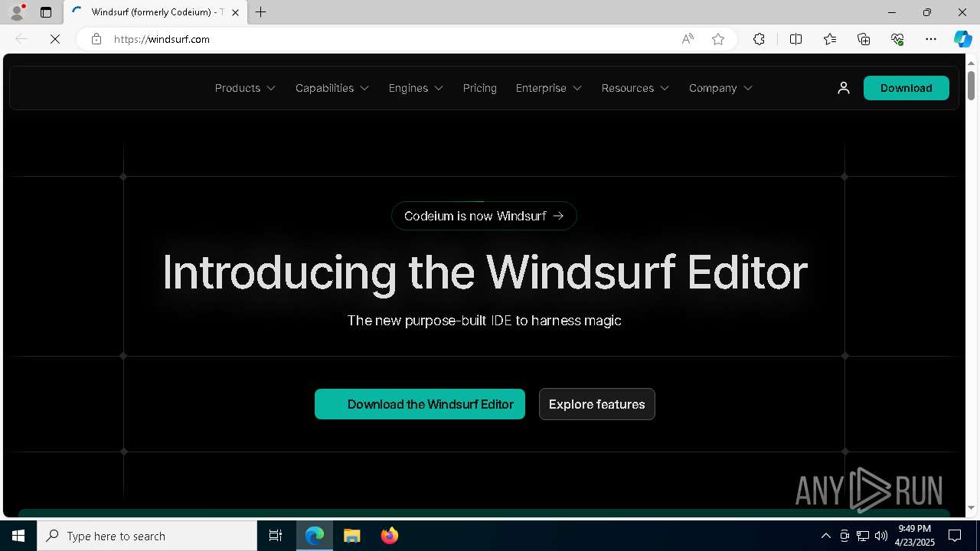This screenshot has height=551, width=980.
Task: Click the scrollbar down arrow
Action: click(x=971, y=507)
